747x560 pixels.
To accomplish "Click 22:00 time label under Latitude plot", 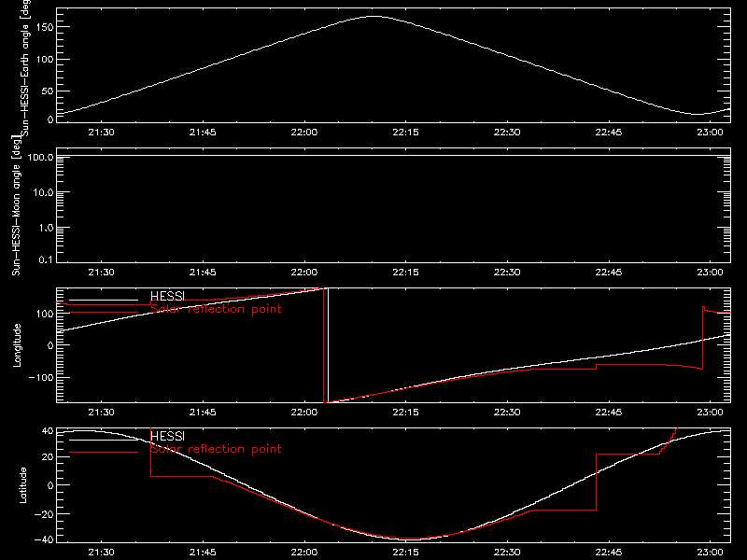I will (x=304, y=553).
